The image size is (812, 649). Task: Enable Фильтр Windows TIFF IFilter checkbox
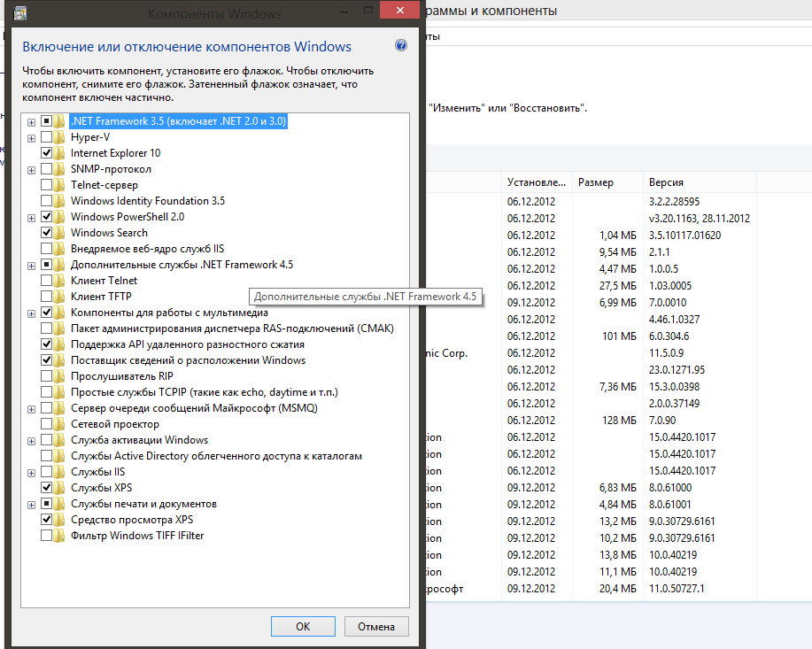coord(46,536)
